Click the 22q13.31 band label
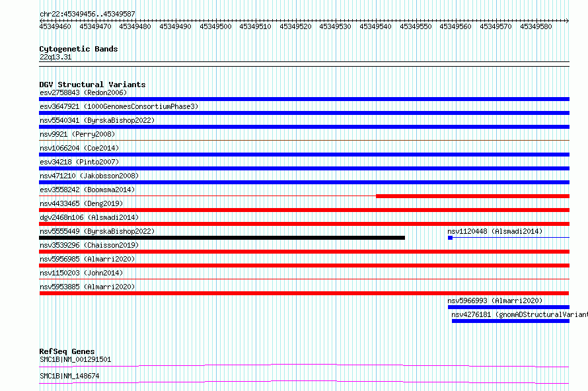The height and width of the screenshot is (391, 588). click(x=55, y=57)
